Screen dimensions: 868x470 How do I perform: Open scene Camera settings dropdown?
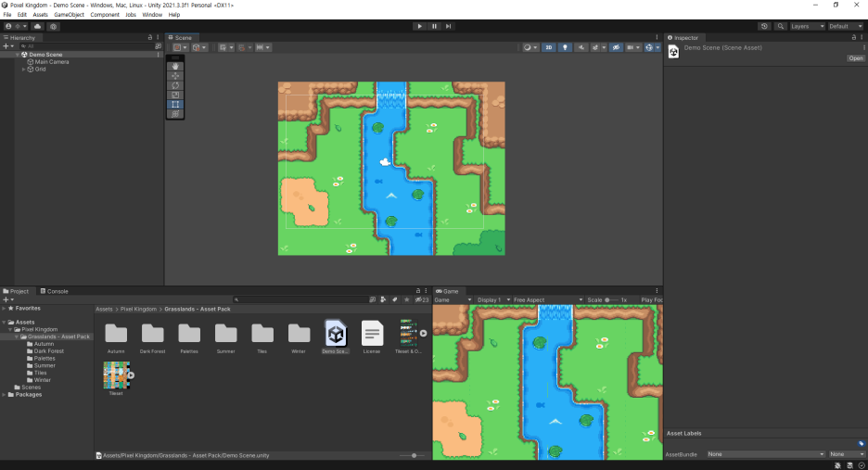click(x=632, y=47)
